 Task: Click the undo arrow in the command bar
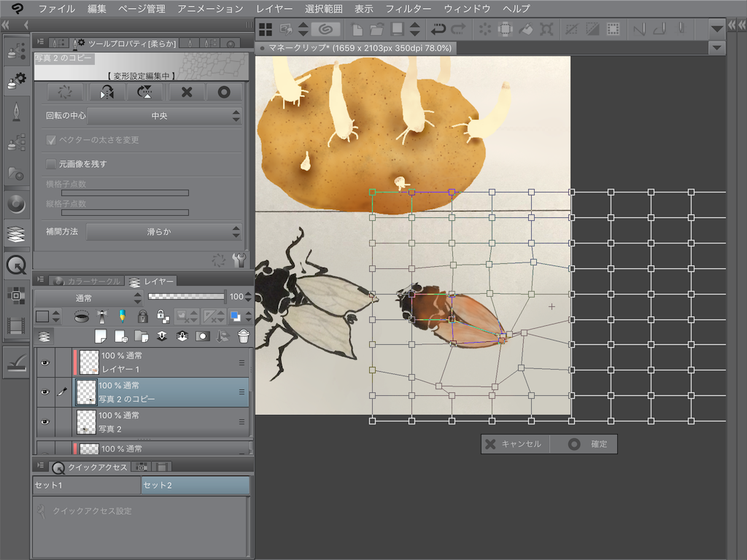point(438,29)
